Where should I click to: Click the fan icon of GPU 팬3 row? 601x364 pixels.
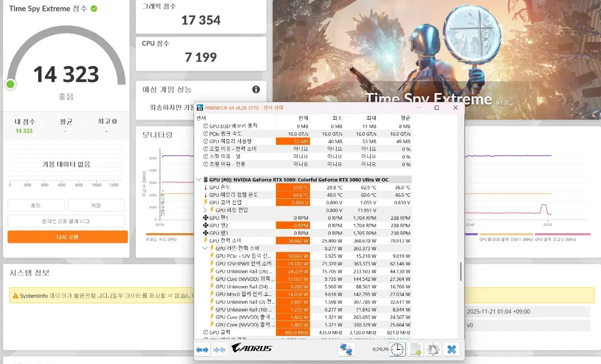205,233
